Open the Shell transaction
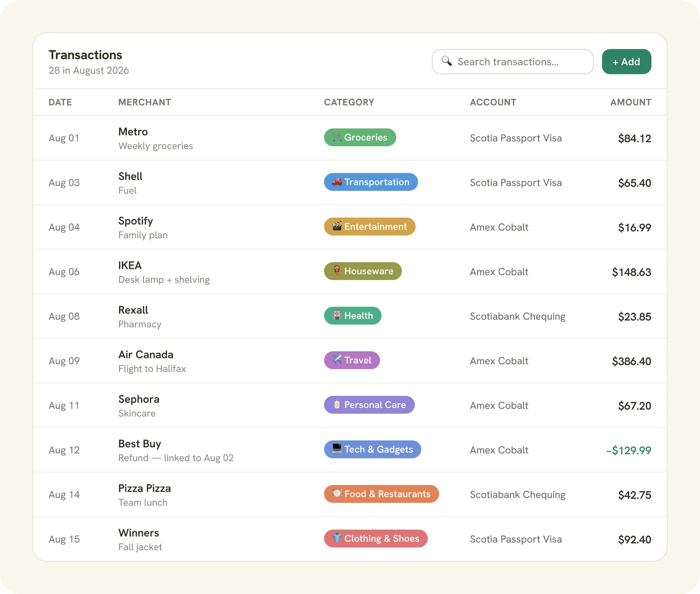This screenshot has width=700, height=594. 350,183
